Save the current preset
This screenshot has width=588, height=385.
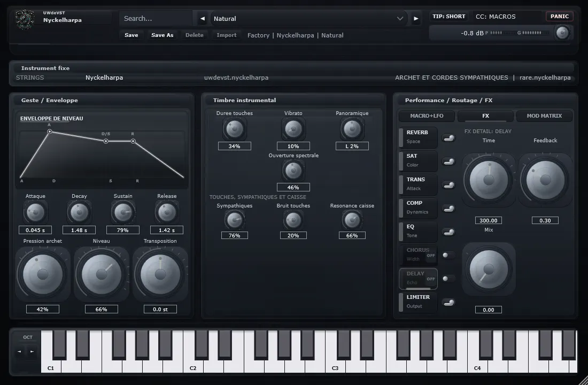tap(131, 35)
